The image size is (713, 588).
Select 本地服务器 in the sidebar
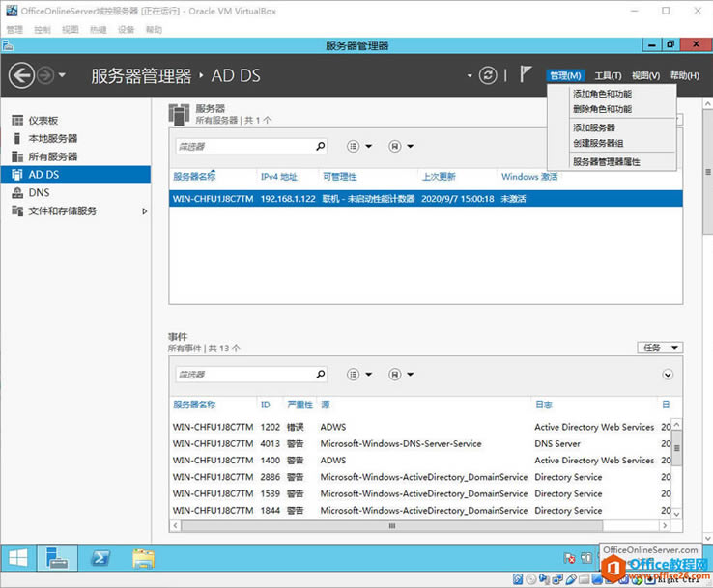tap(75, 139)
